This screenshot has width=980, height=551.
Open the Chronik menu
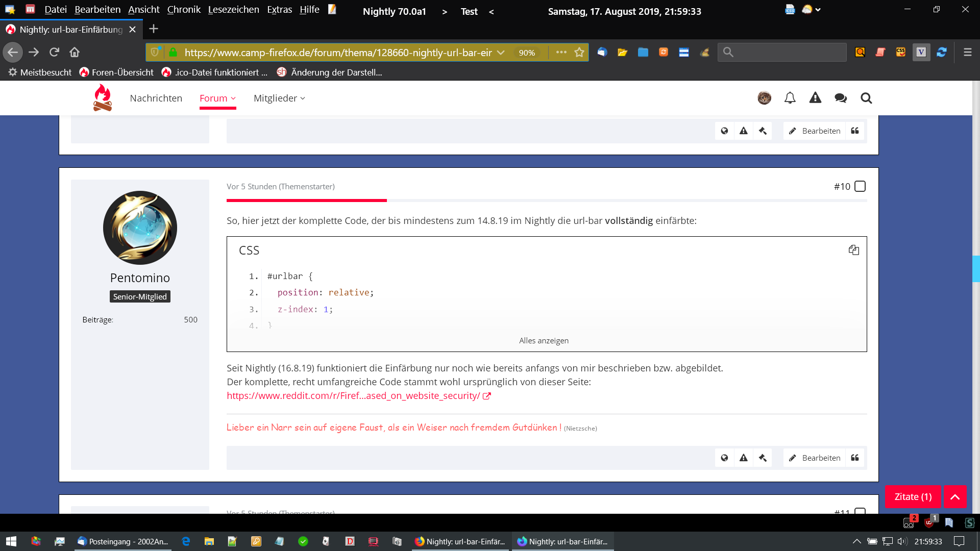click(x=184, y=10)
